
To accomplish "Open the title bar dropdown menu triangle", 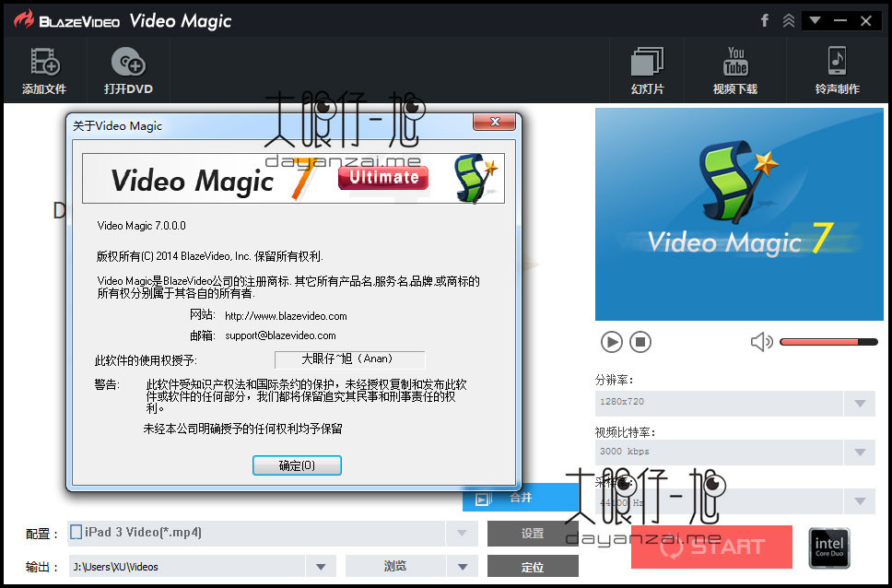I will coord(815,21).
